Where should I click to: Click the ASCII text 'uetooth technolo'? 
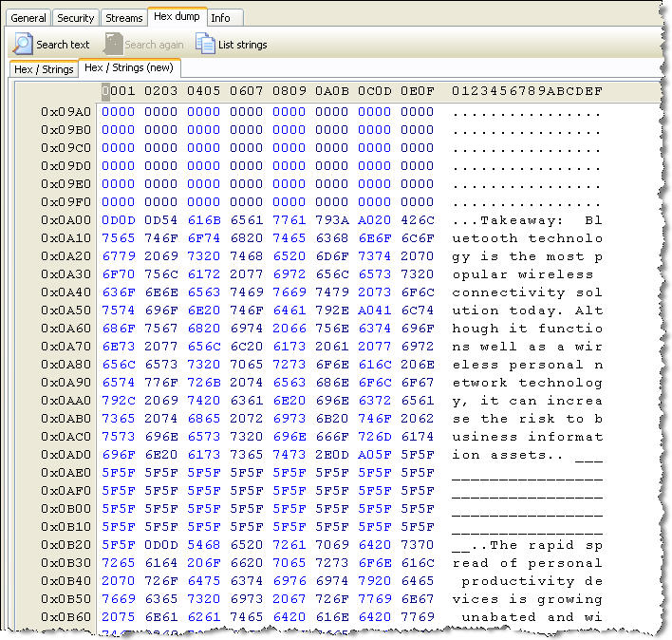pyautogui.click(x=527, y=238)
